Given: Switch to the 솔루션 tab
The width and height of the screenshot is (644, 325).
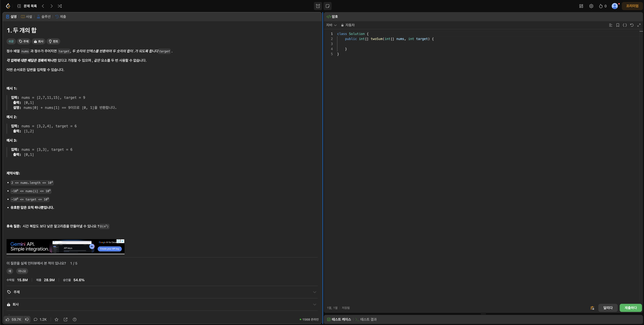Looking at the screenshot, I should pyautogui.click(x=44, y=17).
